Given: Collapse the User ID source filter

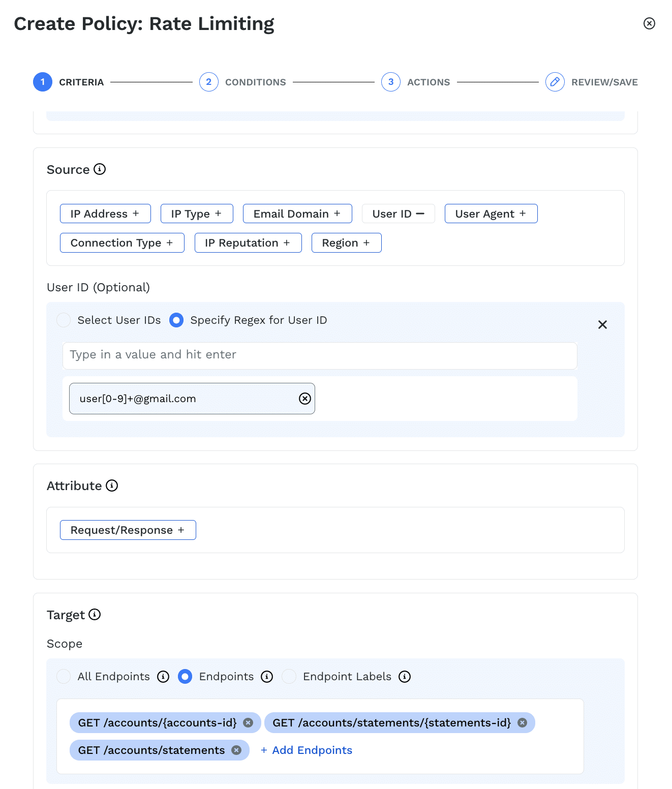Looking at the screenshot, I should click(398, 214).
